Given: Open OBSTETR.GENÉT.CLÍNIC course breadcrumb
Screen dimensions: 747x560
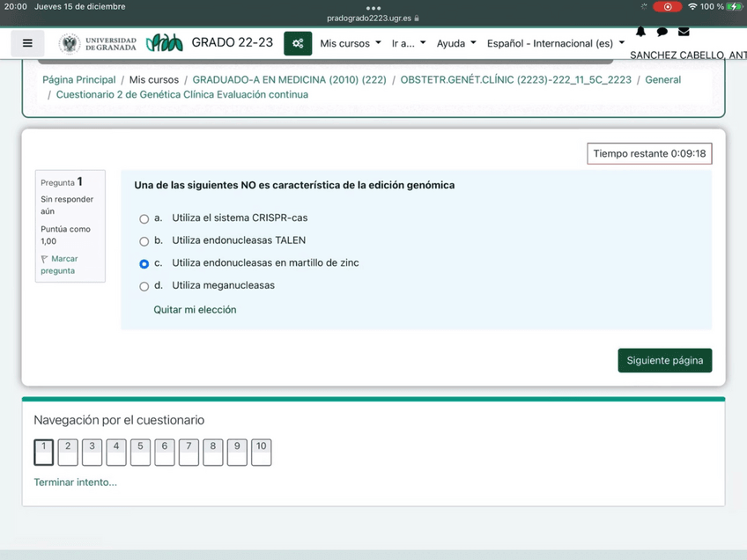Looking at the screenshot, I should (515, 79).
